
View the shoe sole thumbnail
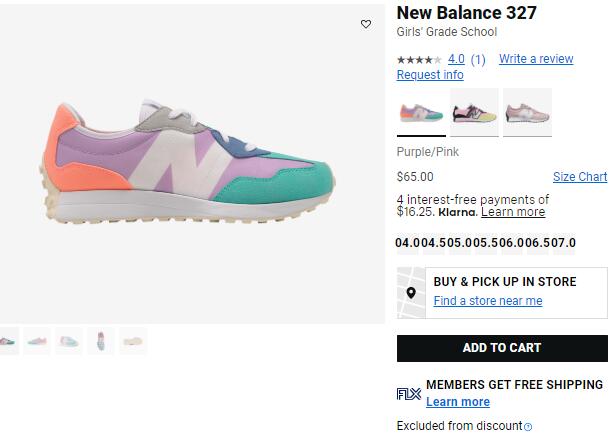click(132, 341)
